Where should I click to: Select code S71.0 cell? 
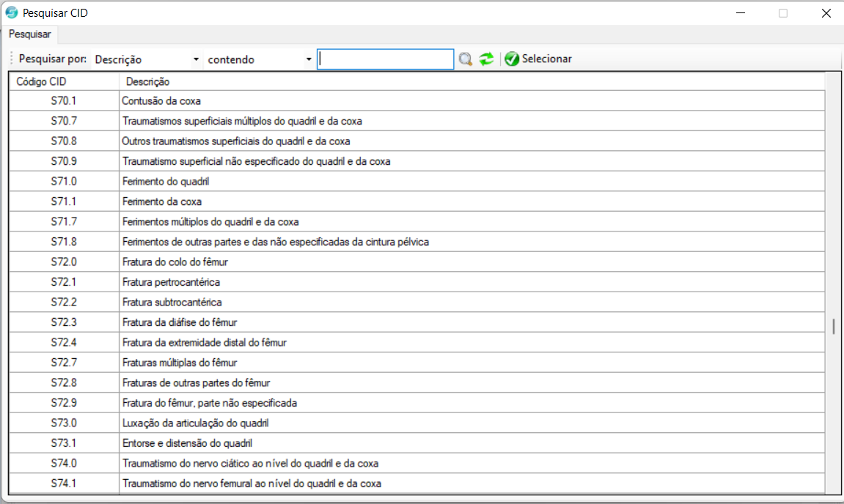[64, 181]
